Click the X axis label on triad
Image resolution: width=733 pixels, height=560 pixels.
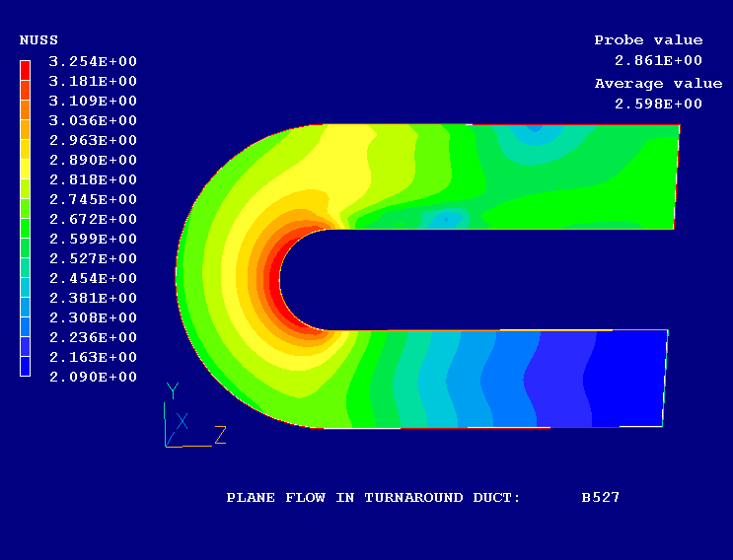182,421
